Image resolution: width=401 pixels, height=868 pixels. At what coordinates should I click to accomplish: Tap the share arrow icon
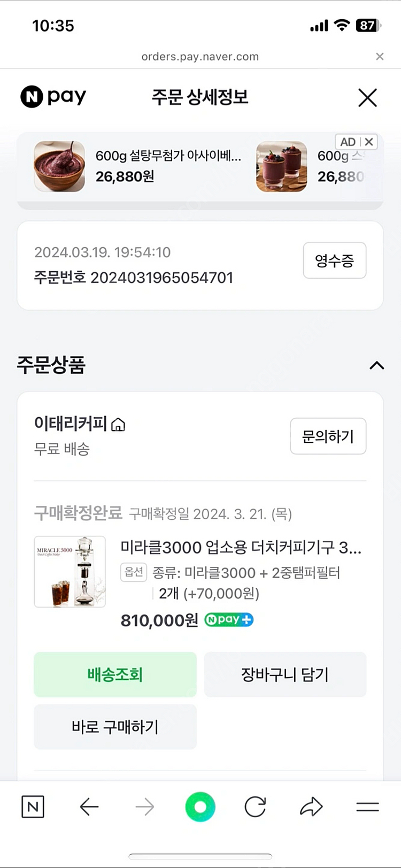click(x=311, y=806)
